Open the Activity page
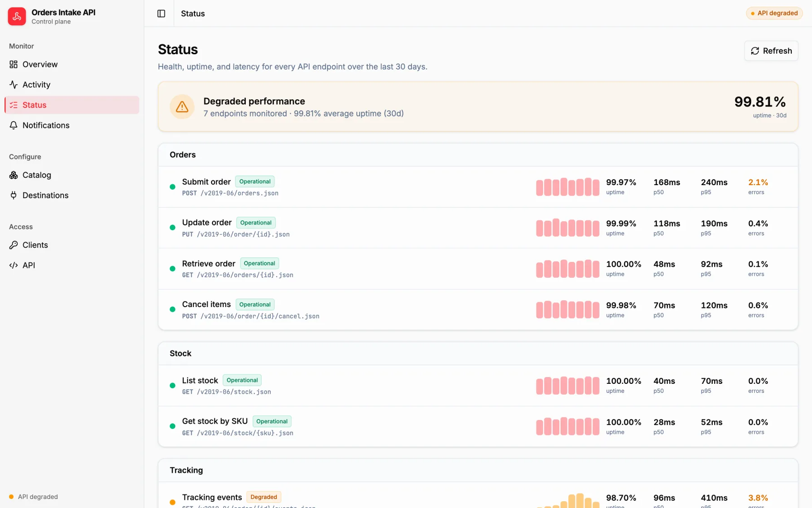812x508 pixels. (72, 84)
